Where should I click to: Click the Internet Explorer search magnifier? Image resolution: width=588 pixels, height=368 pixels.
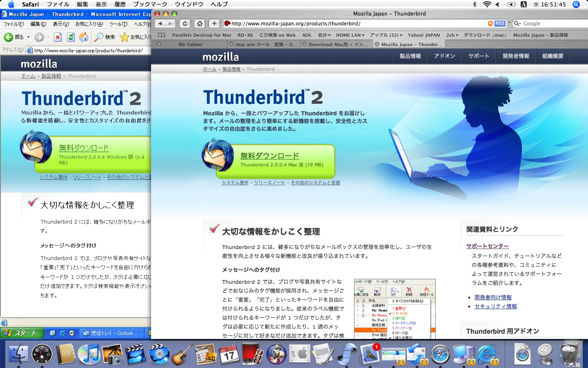click(x=99, y=37)
